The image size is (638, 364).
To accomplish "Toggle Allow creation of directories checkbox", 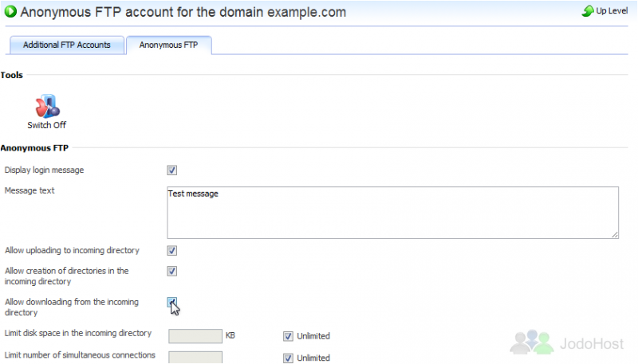I will click(x=172, y=271).
